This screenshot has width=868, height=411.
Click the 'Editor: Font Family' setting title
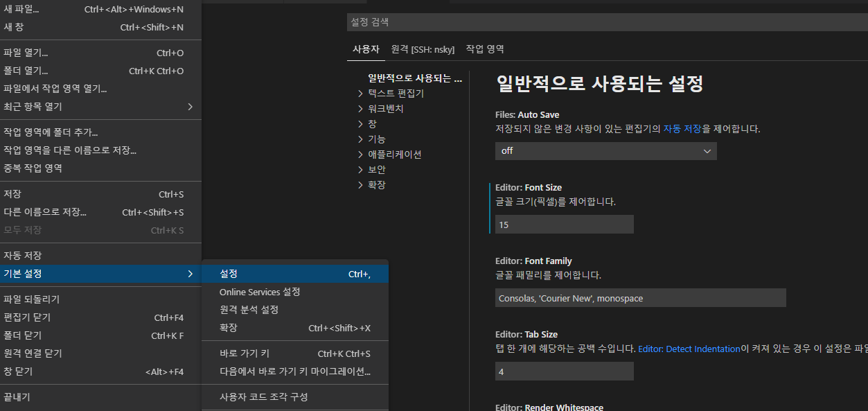point(533,261)
